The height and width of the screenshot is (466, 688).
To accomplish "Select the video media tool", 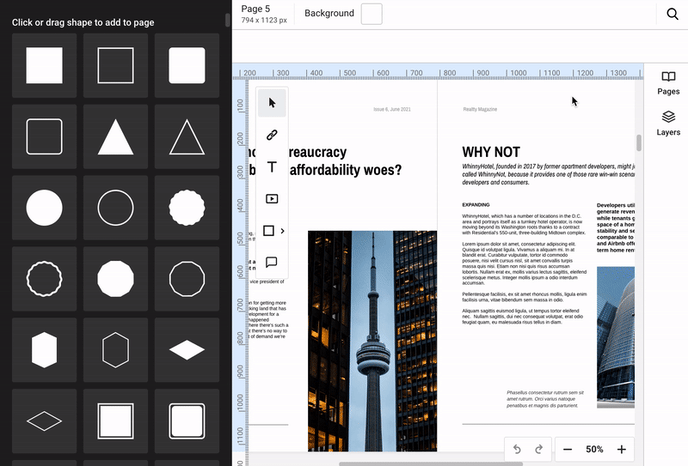I will click(272, 199).
